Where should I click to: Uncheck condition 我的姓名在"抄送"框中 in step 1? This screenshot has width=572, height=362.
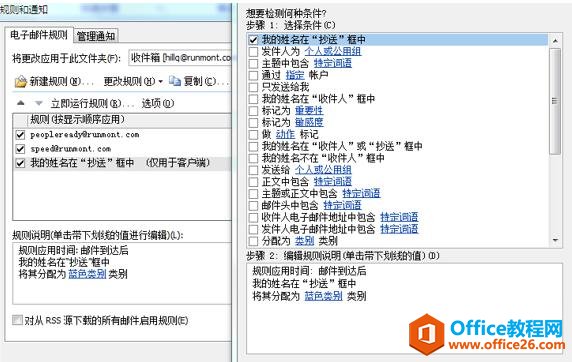click(x=253, y=40)
